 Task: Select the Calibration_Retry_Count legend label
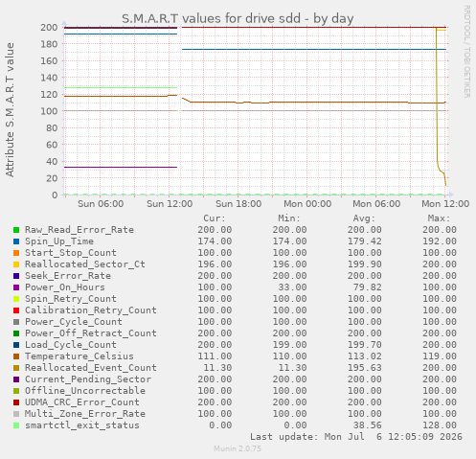pyautogui.click(x=91, y=310)
